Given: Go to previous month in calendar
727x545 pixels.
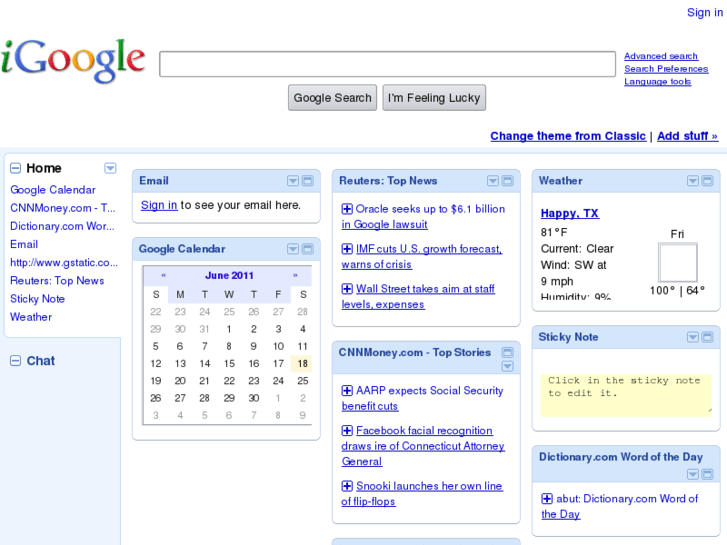Looking at the screenshot, I should coord(163,276).
